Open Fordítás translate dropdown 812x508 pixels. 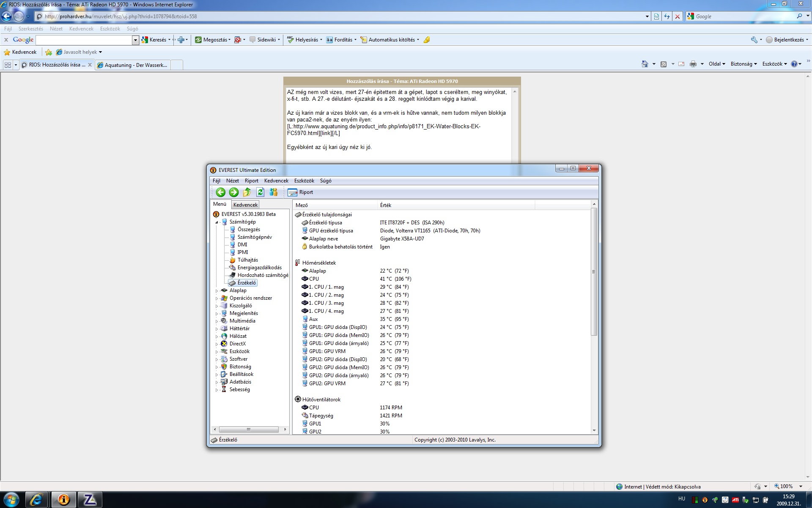(341, 40)
